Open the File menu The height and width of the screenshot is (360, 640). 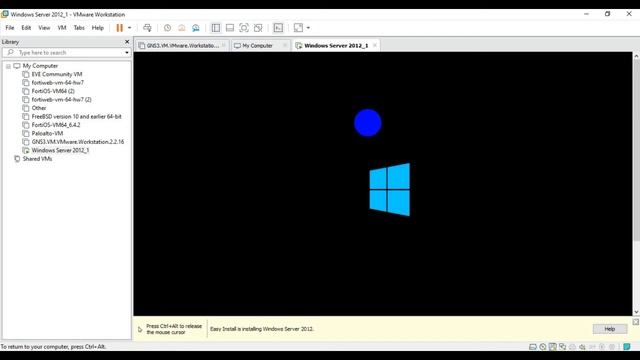(x=10, y=28)
